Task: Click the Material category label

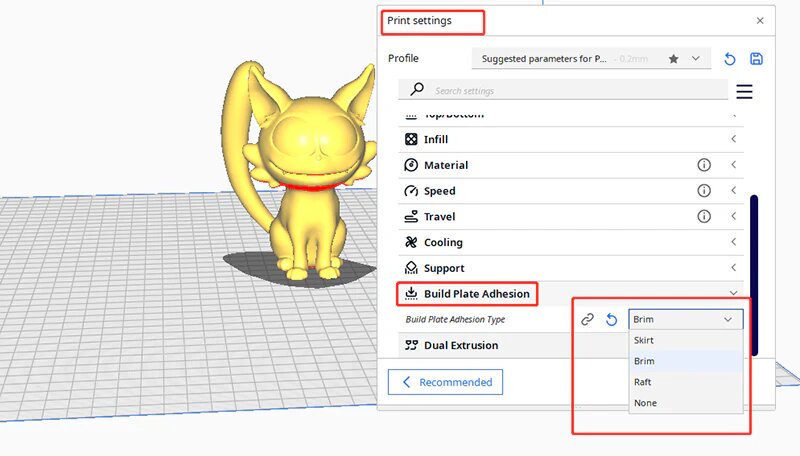Action: pos(446,165)
